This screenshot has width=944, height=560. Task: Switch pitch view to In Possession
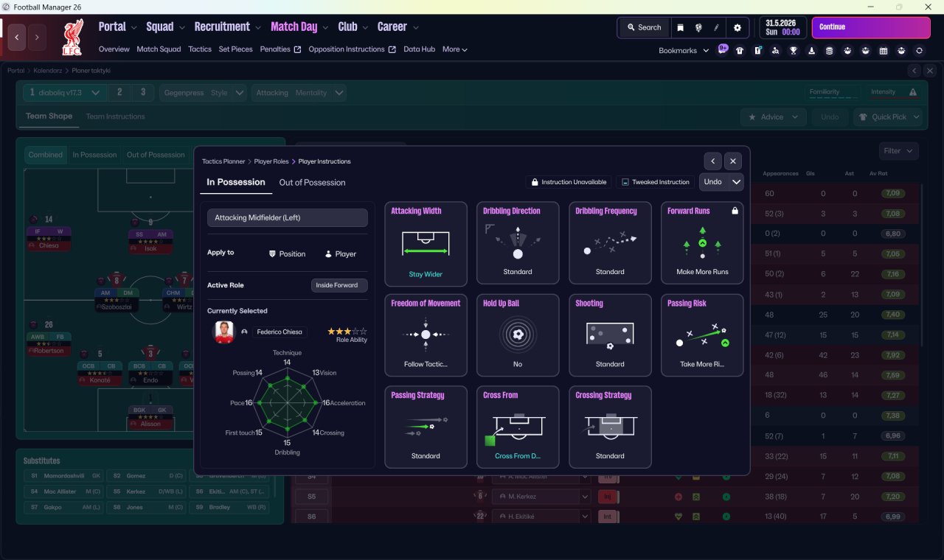[x=94, y=155]
